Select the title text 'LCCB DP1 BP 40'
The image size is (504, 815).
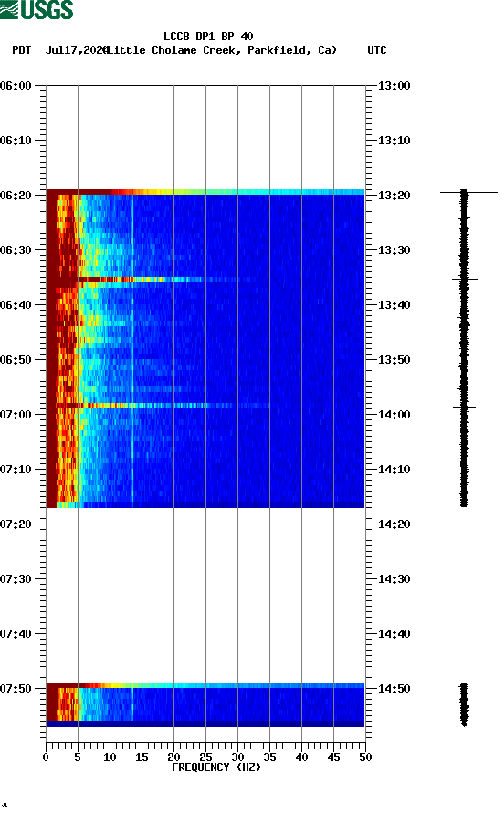tap(208, 37)
